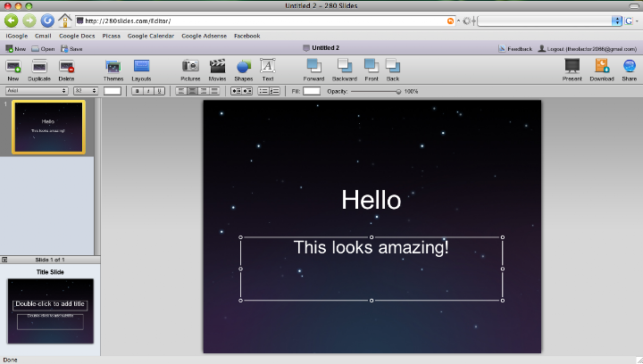Open Gmail bookmark
The width and height of the screenshot is (643, 364).
click(x=43, y=36)
